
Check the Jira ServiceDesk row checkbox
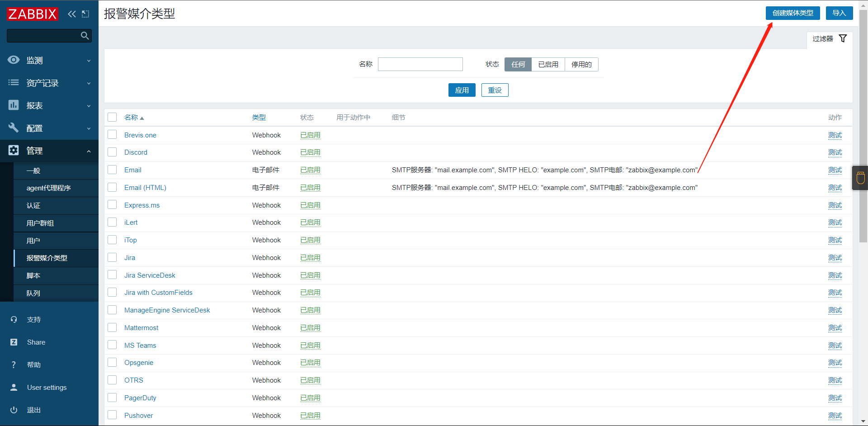(112, 275)
